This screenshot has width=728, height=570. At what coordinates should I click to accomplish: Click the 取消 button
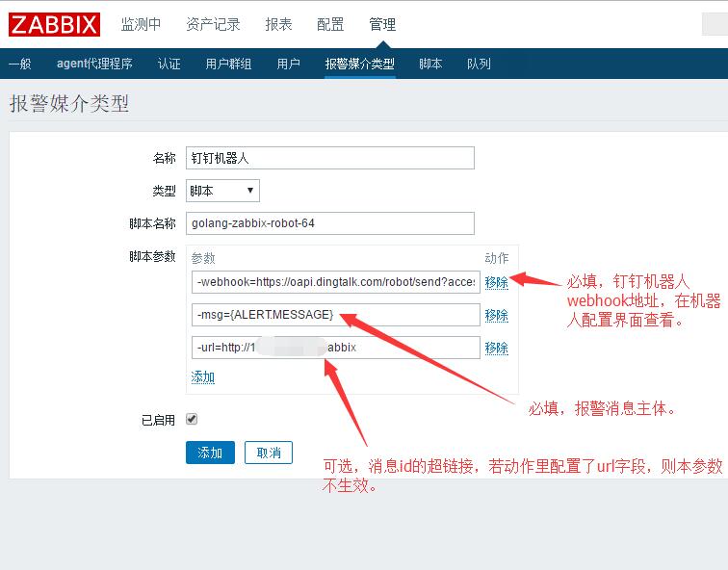tap(269, 453)
